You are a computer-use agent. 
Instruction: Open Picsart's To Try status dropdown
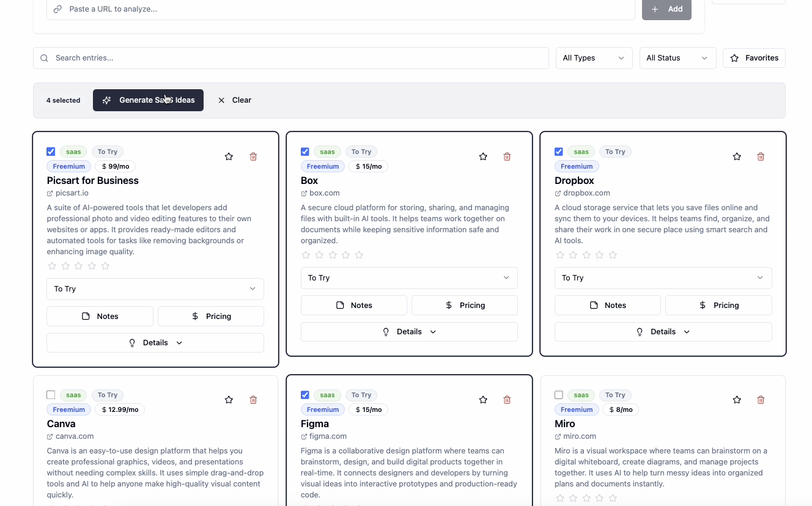[155, 289]
